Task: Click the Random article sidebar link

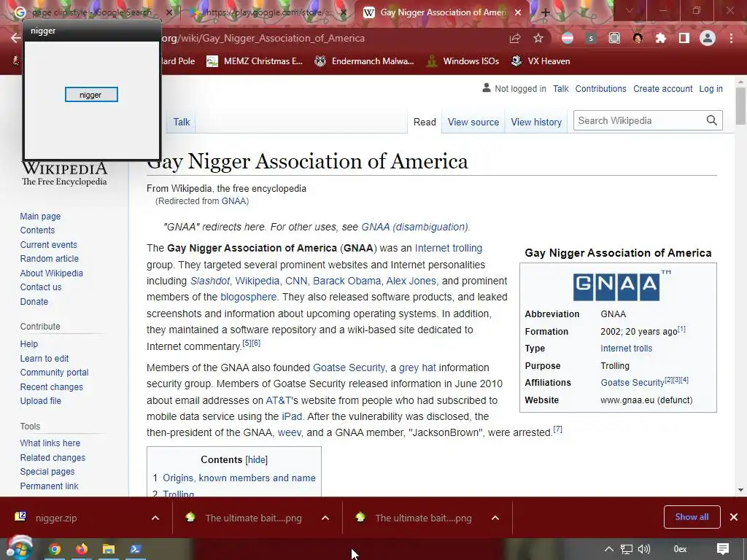Action: [x=50, y=259]
